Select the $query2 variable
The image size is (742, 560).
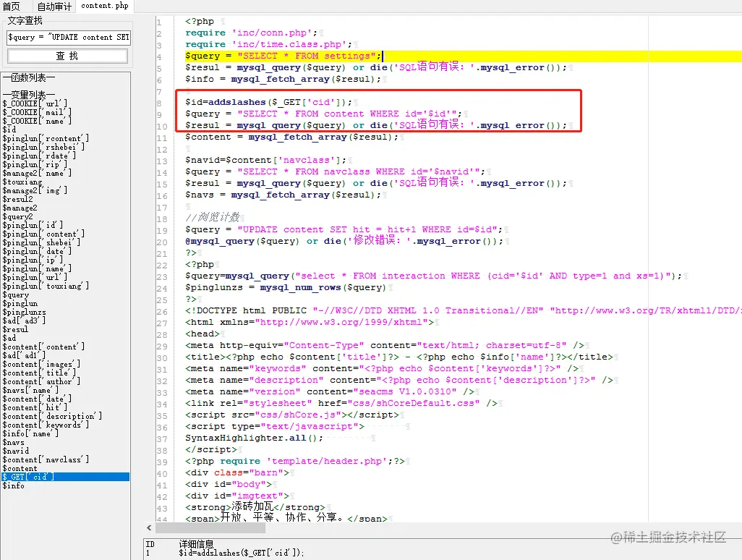[17, 216]
